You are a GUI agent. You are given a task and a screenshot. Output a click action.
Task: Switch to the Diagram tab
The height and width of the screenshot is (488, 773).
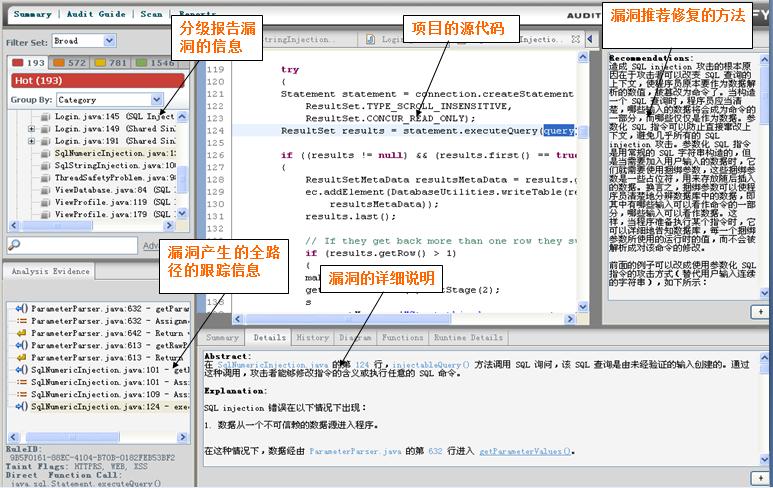[355, 338]
